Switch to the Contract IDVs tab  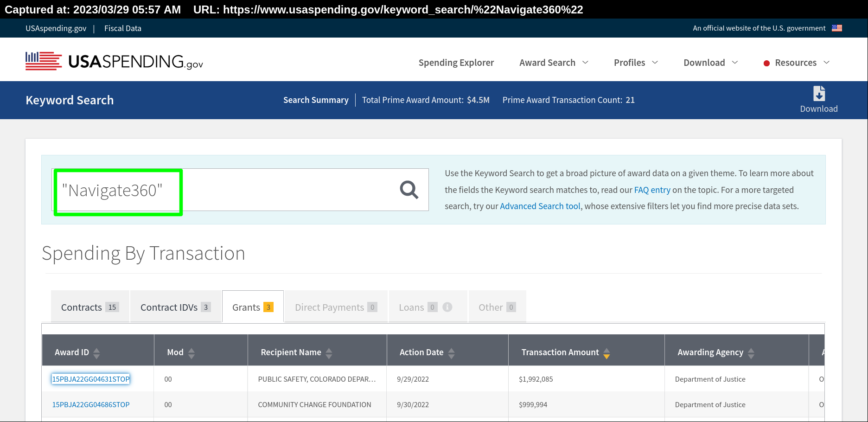(176, 307)
